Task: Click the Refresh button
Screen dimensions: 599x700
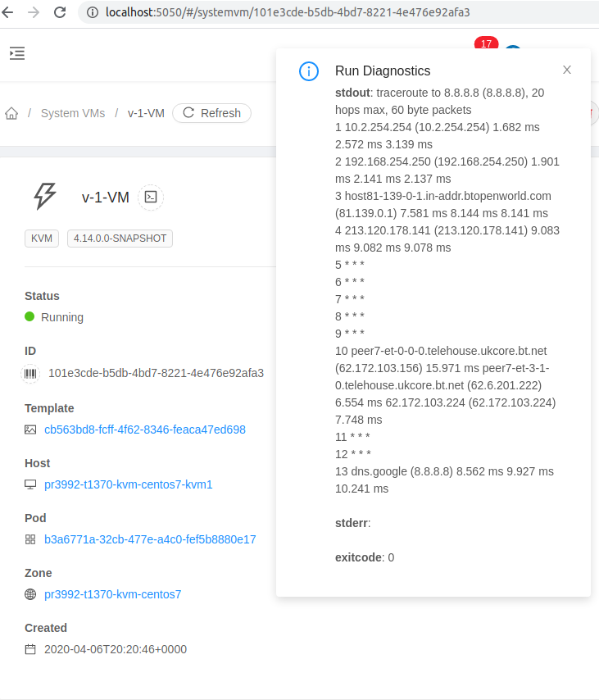Action: point(211,113)
